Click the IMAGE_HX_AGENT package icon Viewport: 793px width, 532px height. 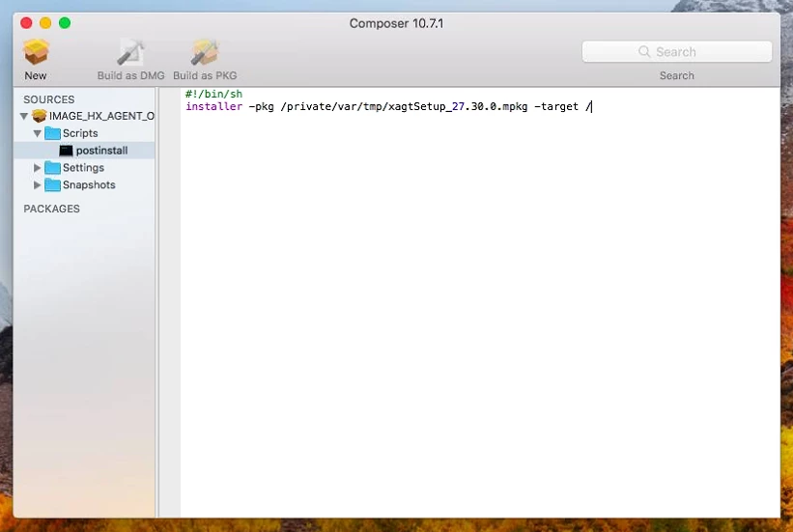40,116
